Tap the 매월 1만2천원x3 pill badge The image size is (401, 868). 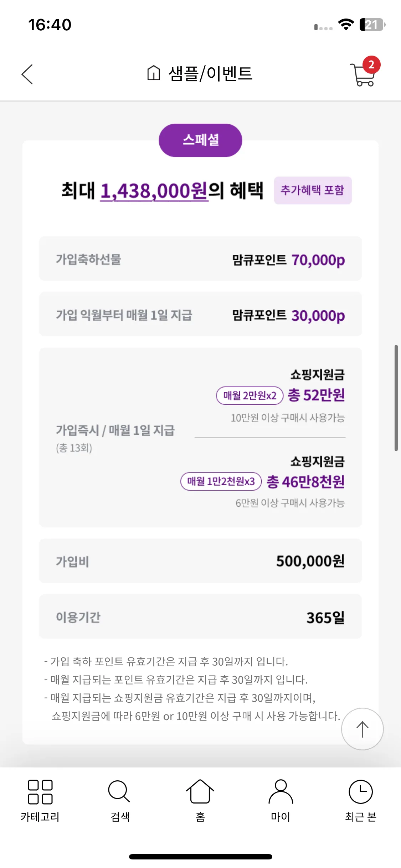(x=221, y=481)
